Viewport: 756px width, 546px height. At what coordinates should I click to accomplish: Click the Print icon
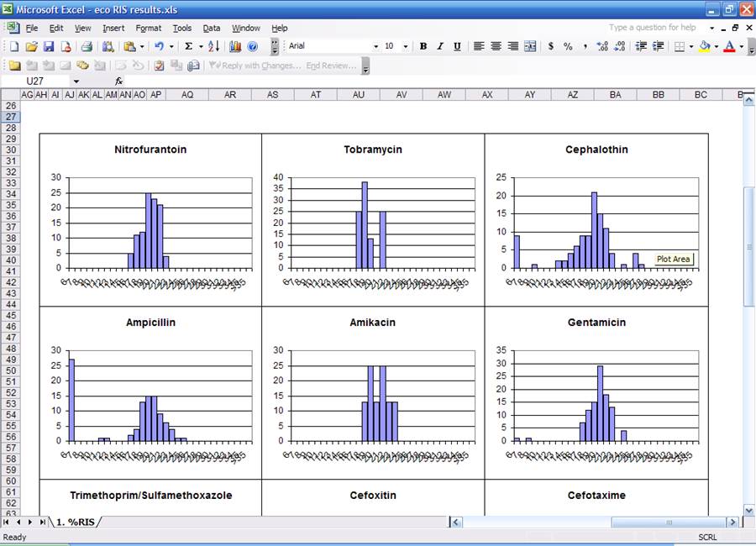coord(87,46)
